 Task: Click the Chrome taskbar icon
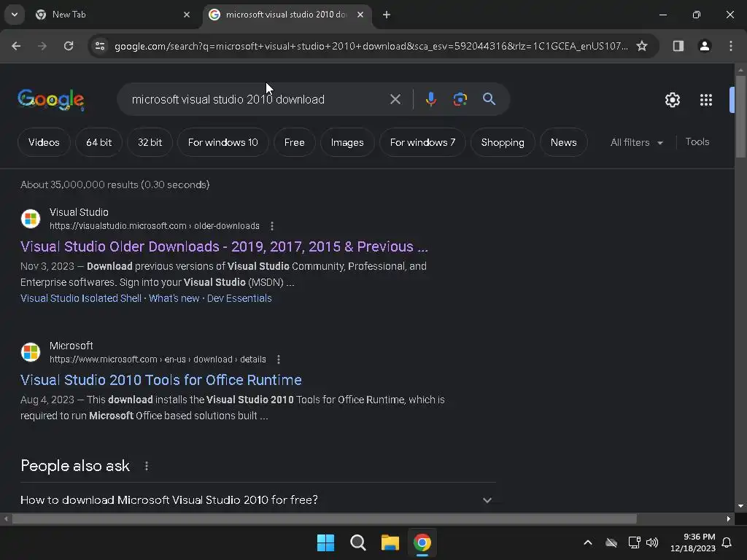tap(422, 542)
